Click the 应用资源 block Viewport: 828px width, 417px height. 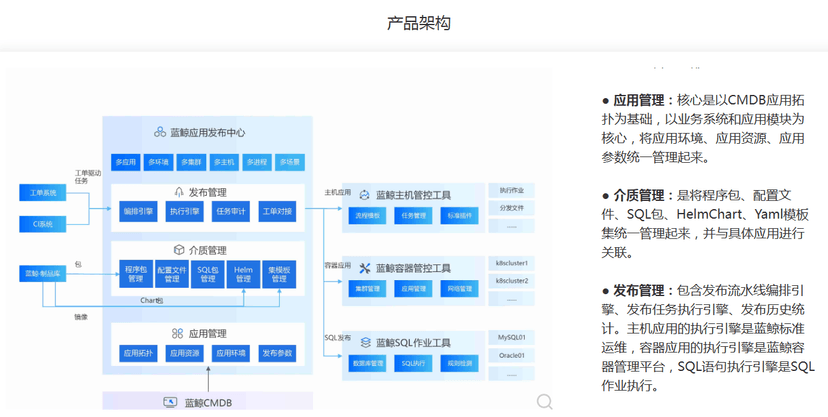tap(184, 353)
